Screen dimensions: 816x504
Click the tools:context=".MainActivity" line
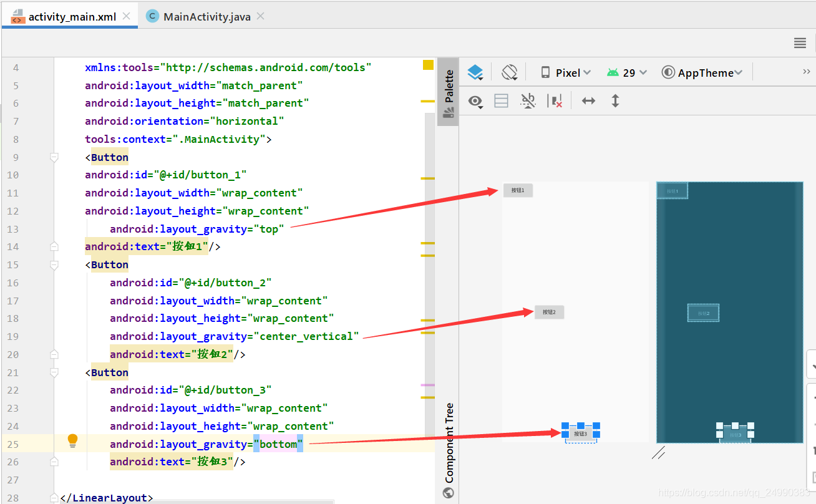tap(178, 139)
